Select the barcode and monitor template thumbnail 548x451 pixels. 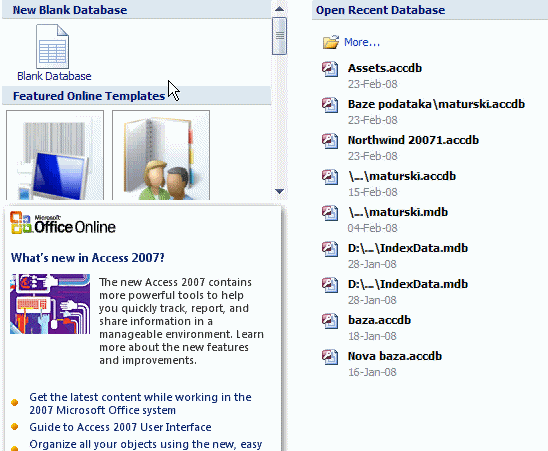click(x=55, y=155)
